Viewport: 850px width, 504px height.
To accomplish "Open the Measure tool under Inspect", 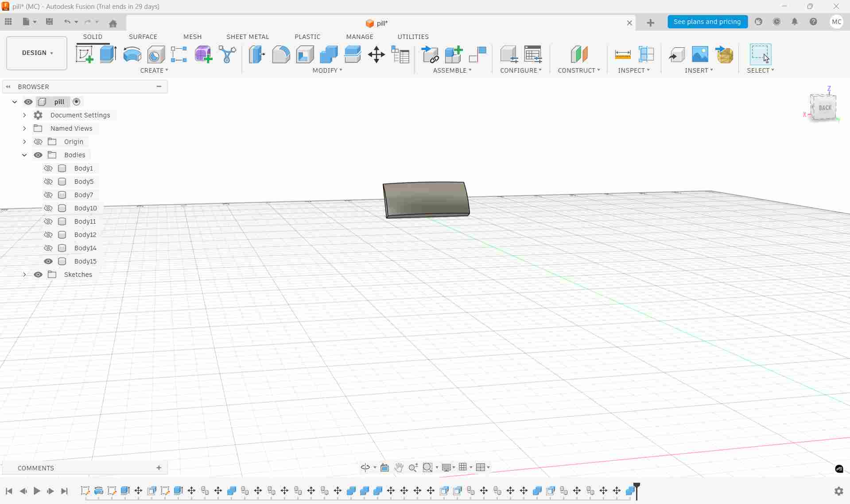I will point(622,54).
